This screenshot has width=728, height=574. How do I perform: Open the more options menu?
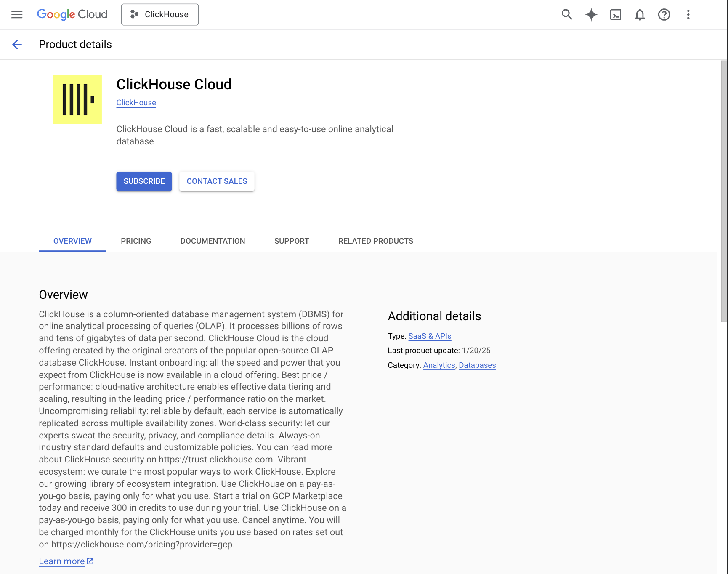pyautogui.click(x=688, y=14)
